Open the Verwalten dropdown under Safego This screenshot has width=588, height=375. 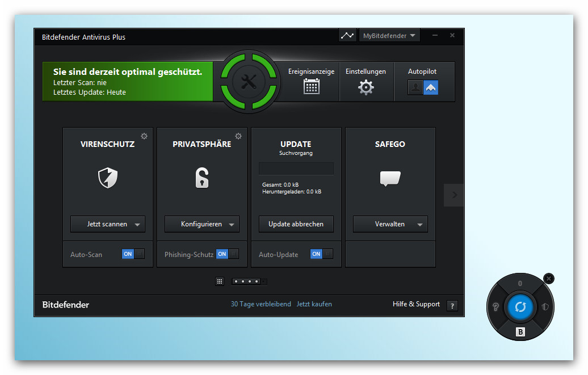pyautogui.click(x=421, y=224)
